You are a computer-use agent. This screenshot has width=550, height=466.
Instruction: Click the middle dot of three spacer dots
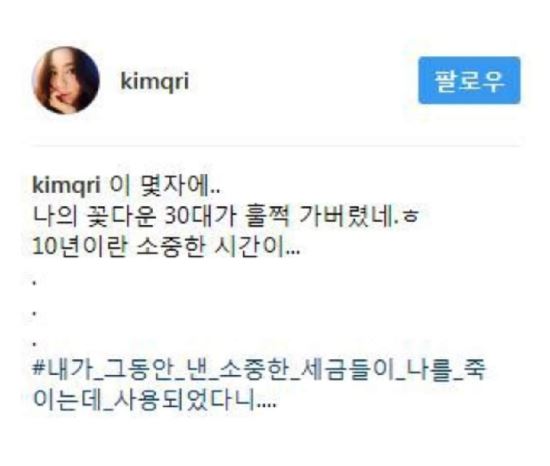(34, 313)
